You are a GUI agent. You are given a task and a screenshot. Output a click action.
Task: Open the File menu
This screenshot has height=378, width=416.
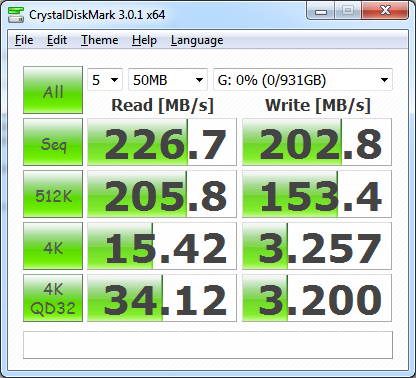24,40
